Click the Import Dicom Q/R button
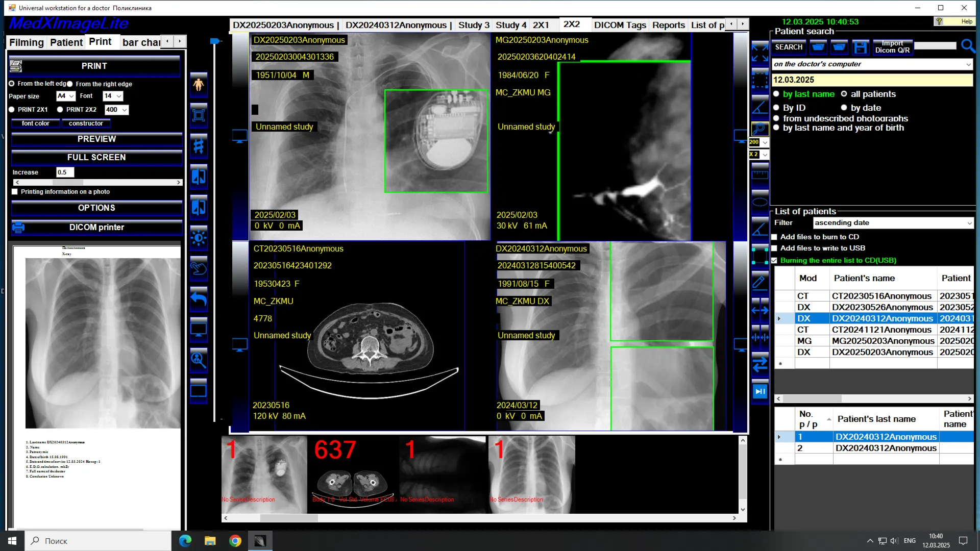 click(892, 47)
